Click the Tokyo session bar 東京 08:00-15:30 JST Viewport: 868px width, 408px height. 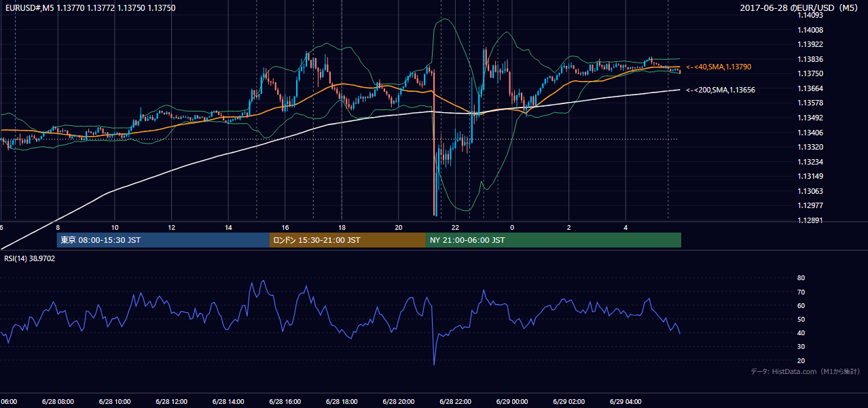coord(164,240)
